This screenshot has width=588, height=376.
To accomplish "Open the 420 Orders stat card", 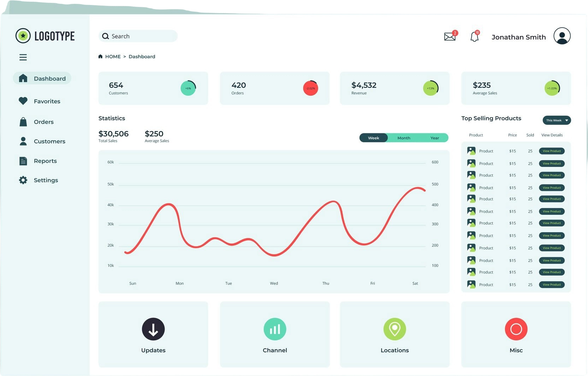I will coord(275,88).
